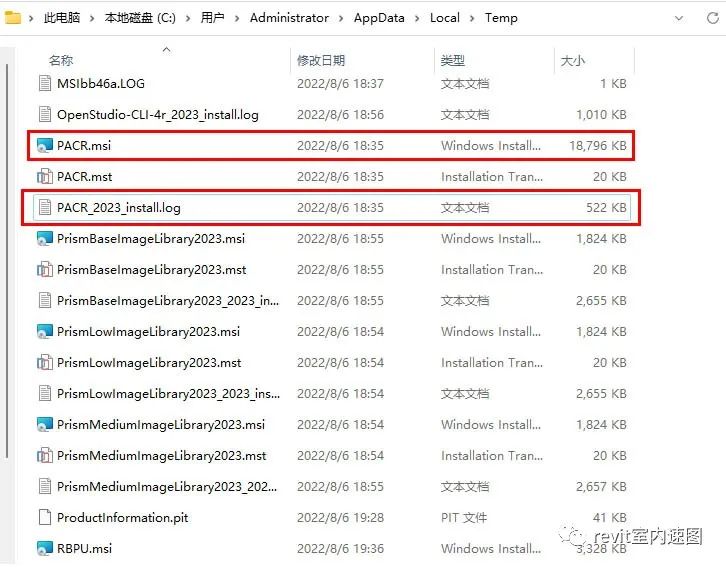726x568 pixels.
Task: Click the 2022/8/6 18:56 date cell
Action: [x=340, y=114]
